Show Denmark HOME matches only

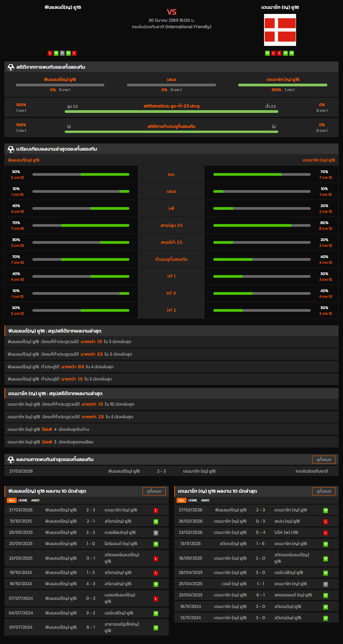click(x=193, y=501)
